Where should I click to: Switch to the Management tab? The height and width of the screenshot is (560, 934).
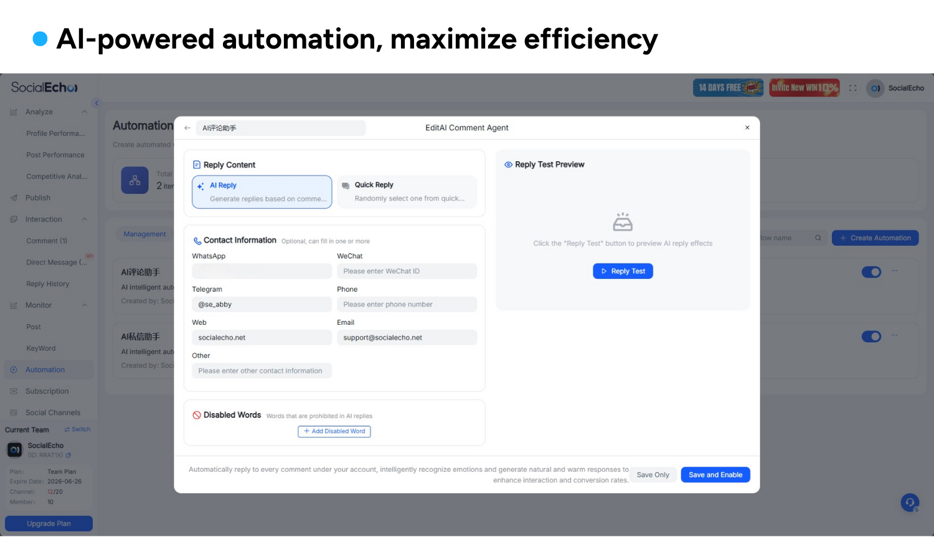tap(144, 234)
